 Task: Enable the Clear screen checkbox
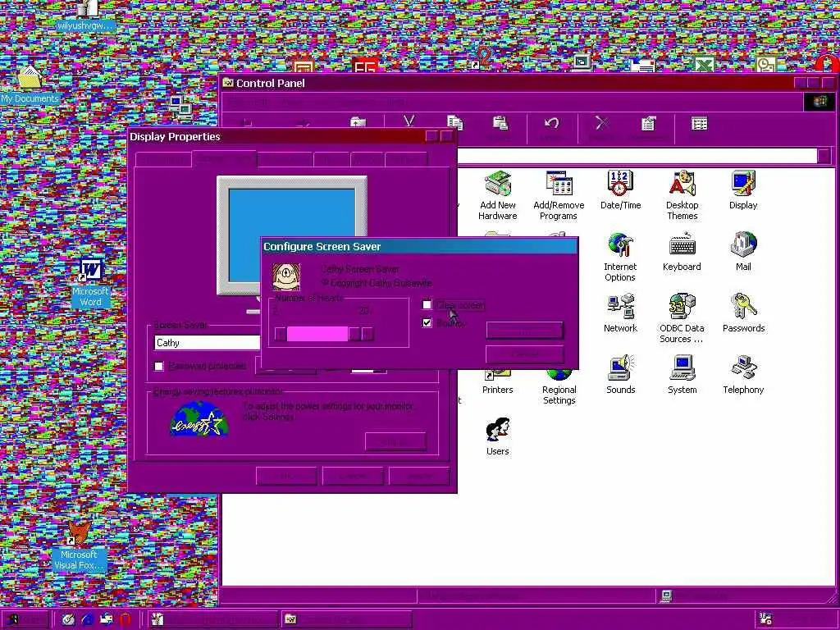tap(427, 305)
